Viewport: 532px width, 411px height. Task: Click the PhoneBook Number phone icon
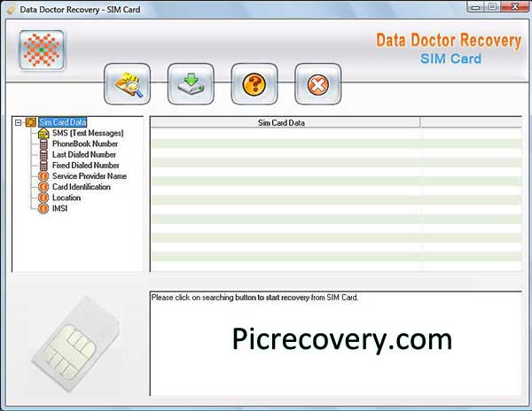43,144
